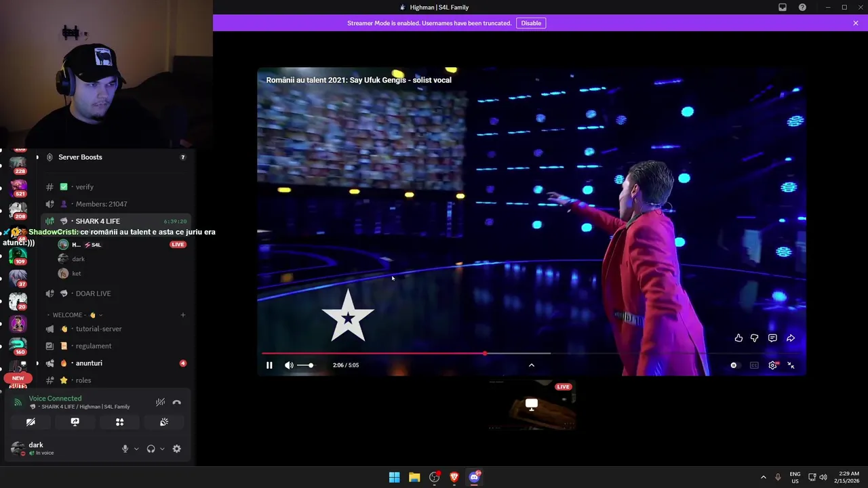Viewport: 868px width, 488px height.
Task: Select server icon with 228 badge
Action: coord(18,164)
